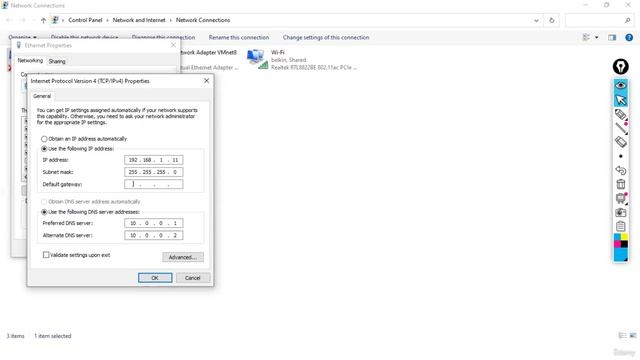Click the IP address field
The height and width of the screenshot is (360, 640).
(153, 160)
